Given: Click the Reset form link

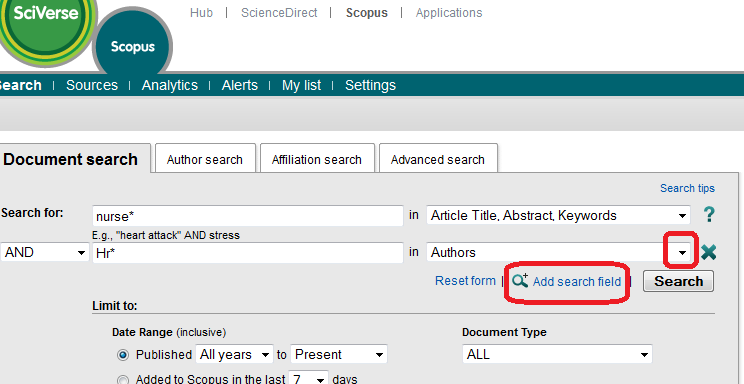Looking at the screenshot, I should pos(465,281).
